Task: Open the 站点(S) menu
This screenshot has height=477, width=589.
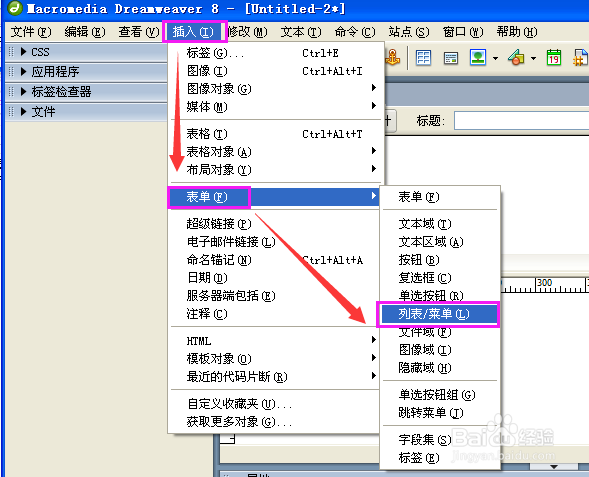Action: coord(409,32)
